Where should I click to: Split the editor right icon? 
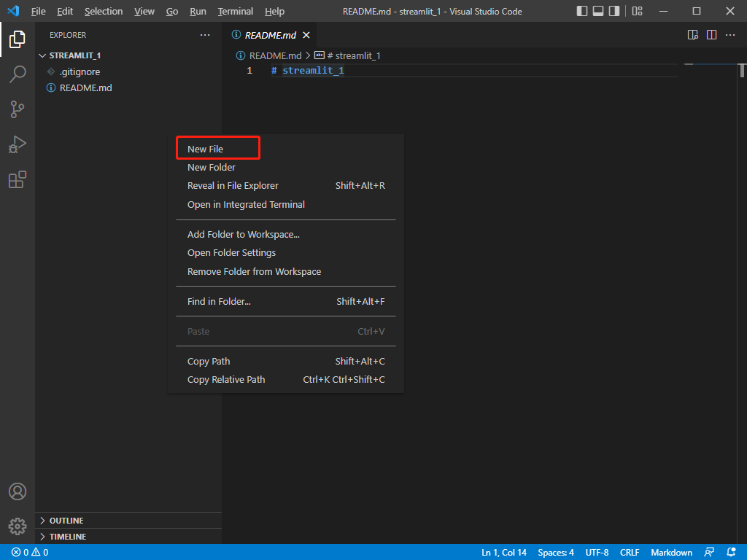tap(711, 35)
